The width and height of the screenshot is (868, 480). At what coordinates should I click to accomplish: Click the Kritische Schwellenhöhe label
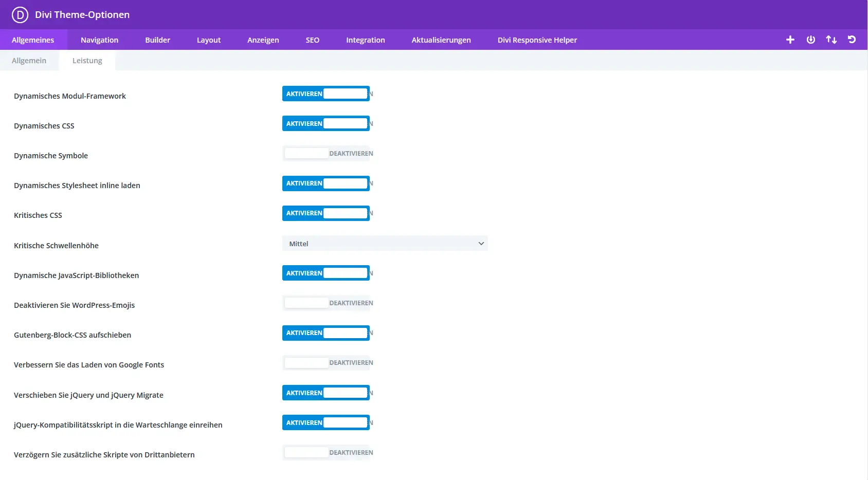pos(56,246)
